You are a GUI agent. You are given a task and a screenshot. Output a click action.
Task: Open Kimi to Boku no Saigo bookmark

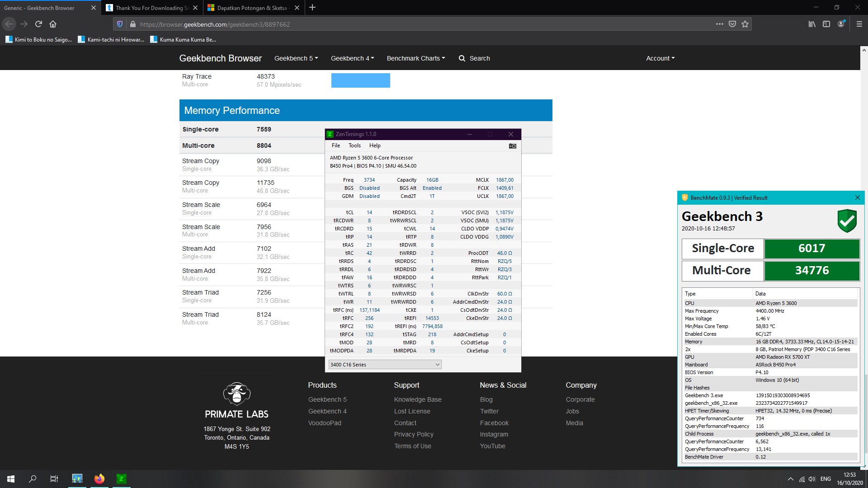[x=38, y=39]
